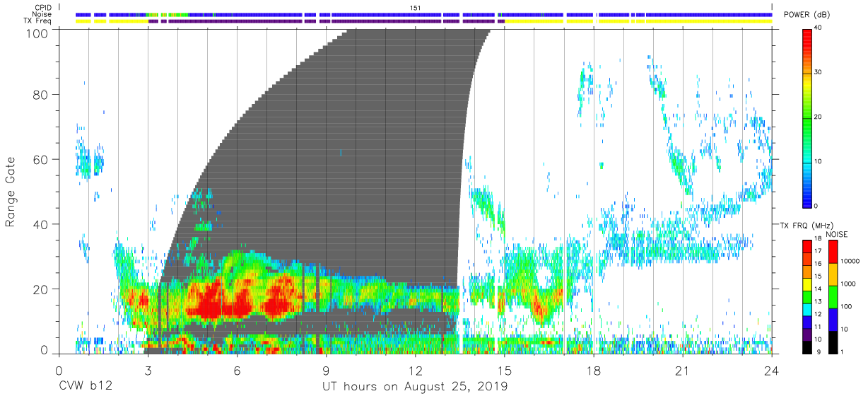Click the y-axis tick label '100'
This screenshot has height=401, width=868.
[x=37, y=33]
